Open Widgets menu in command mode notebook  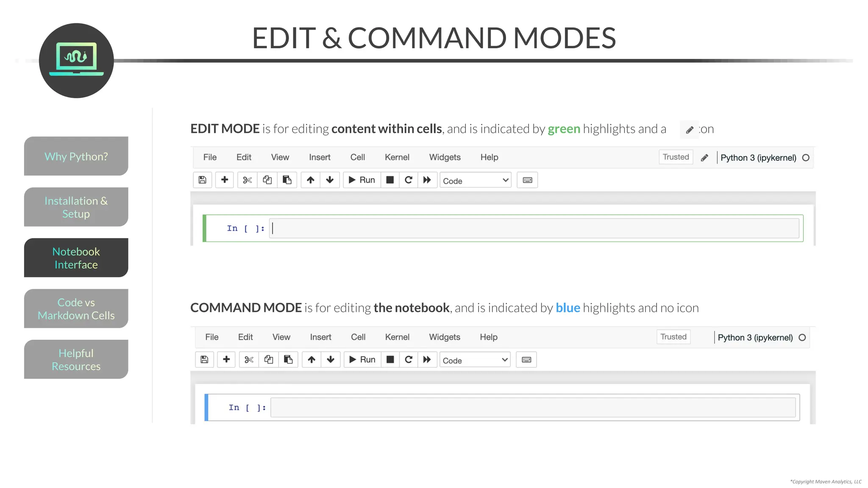445,337
